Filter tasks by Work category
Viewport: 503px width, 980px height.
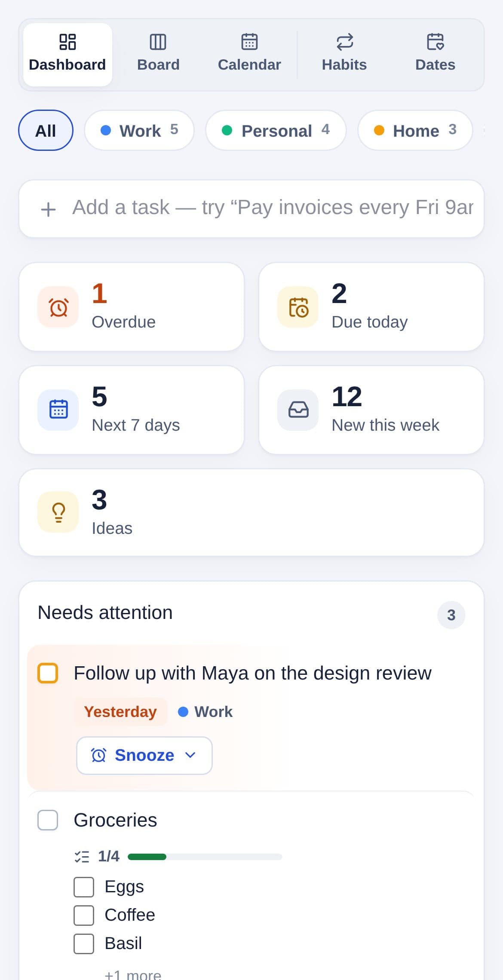[x=139, y=130]
